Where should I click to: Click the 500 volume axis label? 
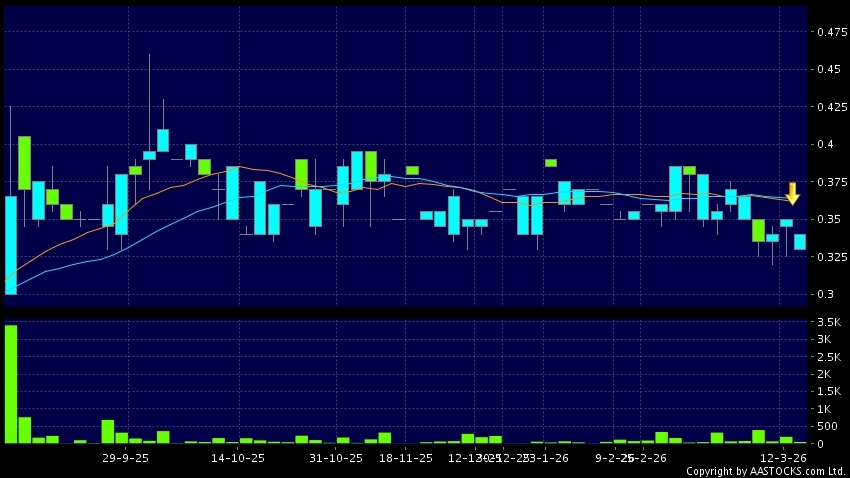pyautogui.click(x=826, y=426)
